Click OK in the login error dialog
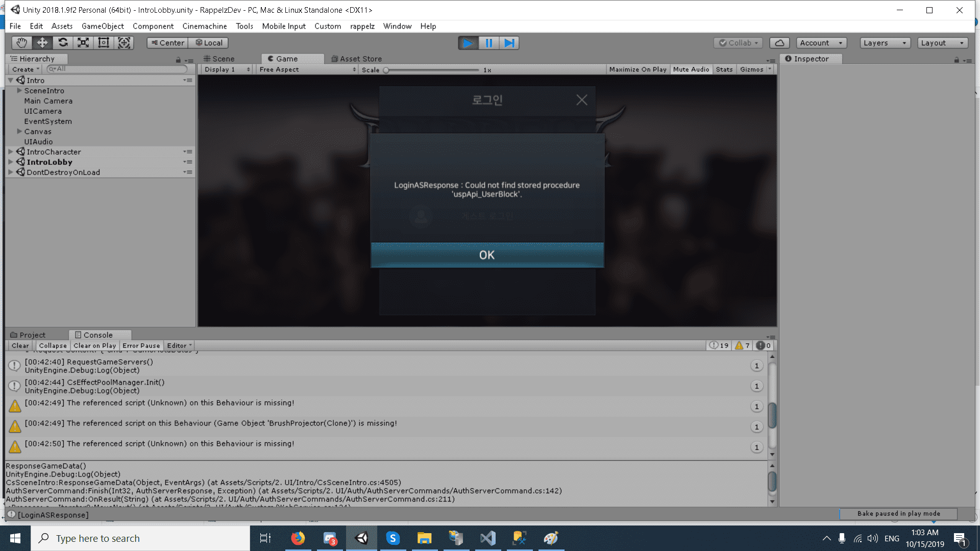The height and width of the screenshot is (551, 980). 487,255
